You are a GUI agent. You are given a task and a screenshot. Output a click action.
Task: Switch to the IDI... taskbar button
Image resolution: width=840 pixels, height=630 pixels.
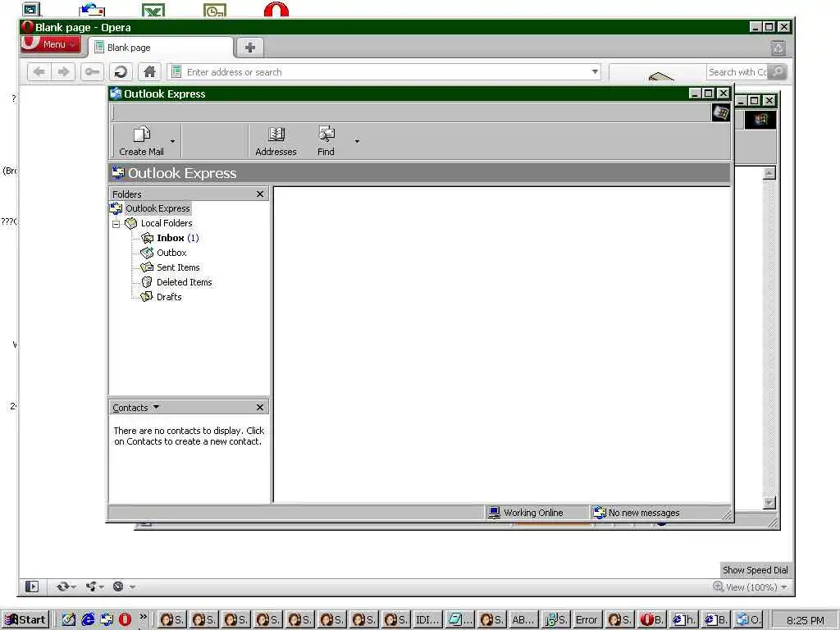(427, 620)
